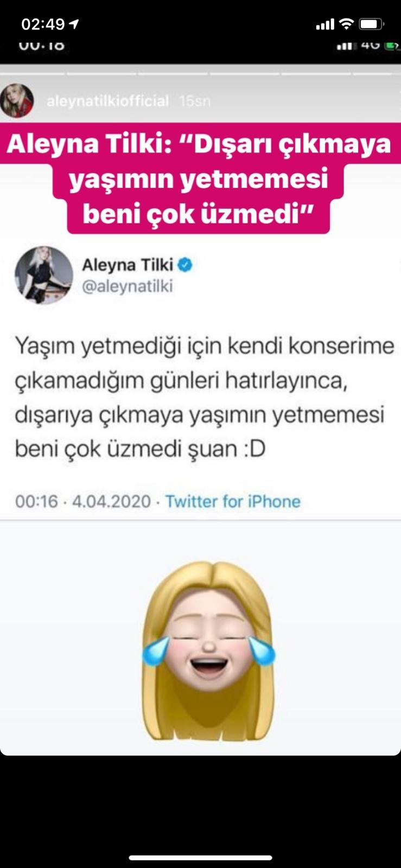Tap the 15sn story time label
The width and height of the screenshot is (401, 868).
[195, 101]
